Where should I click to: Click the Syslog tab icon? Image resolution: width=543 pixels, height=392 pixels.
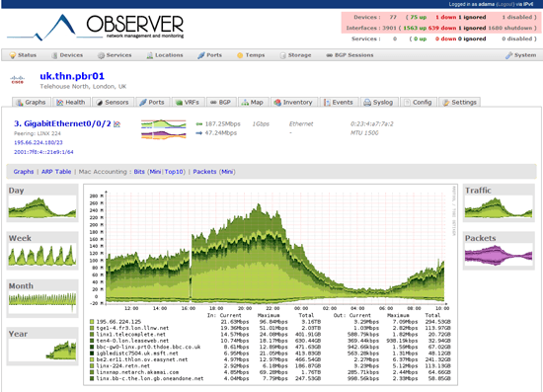coord(367,103)
